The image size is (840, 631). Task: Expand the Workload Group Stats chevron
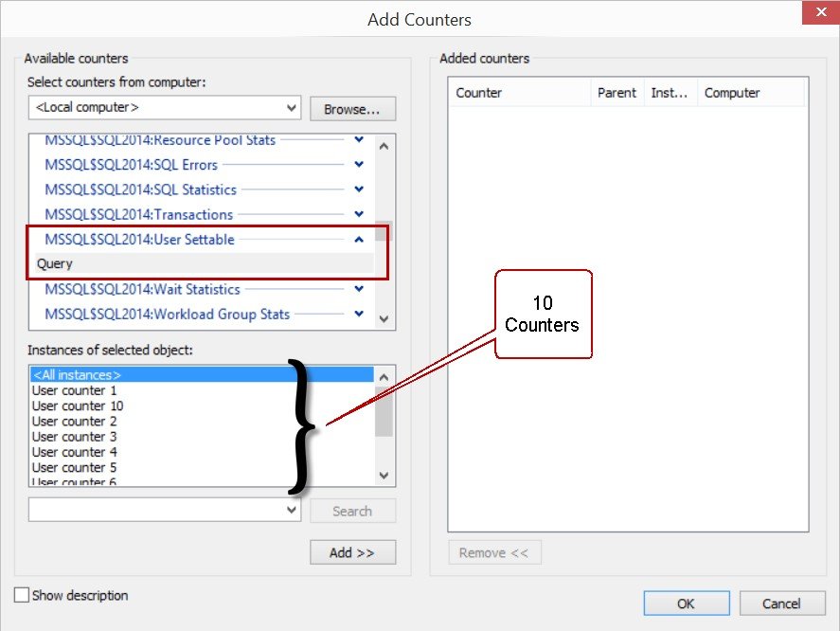click(x=359, y=313)
